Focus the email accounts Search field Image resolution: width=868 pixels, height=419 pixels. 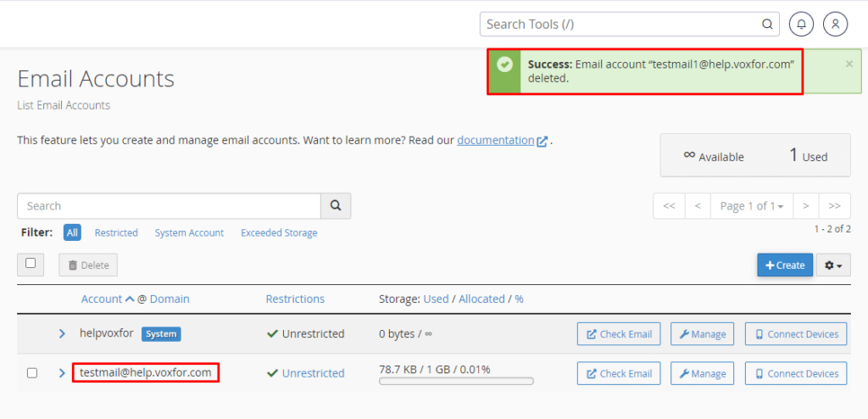click(x=169, y=205)
